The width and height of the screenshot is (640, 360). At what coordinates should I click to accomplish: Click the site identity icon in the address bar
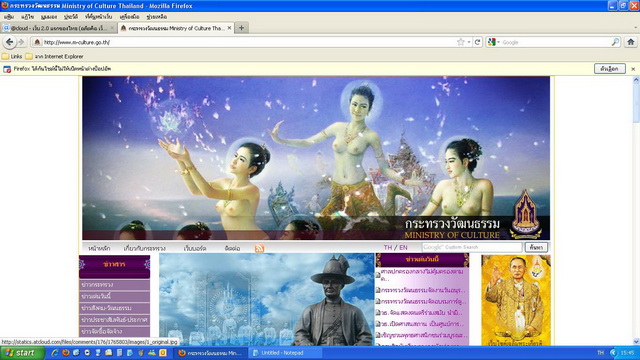[x=37, y=42]
